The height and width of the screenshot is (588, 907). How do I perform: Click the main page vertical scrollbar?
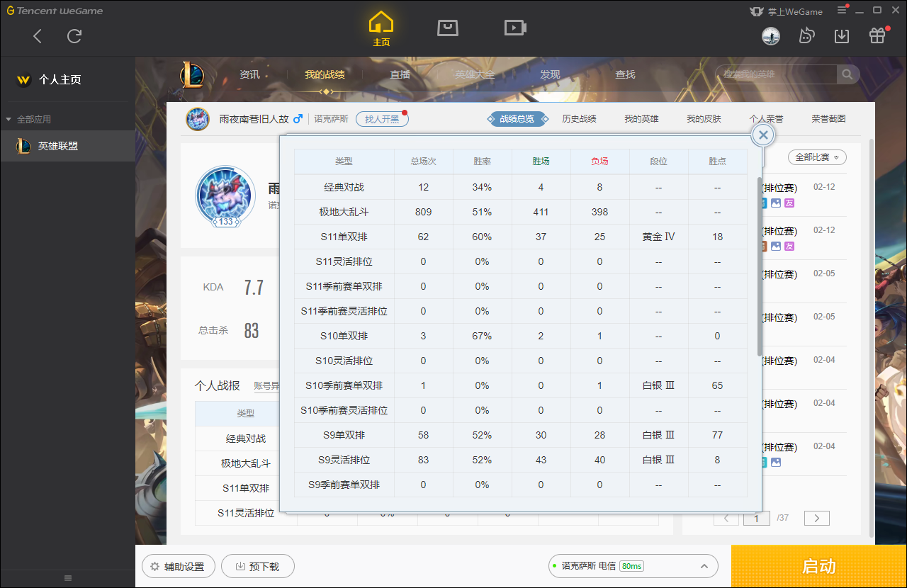pos(871,337)
